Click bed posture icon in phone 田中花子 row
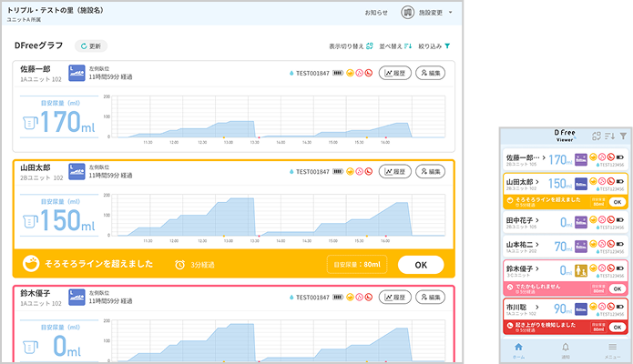This screenshot has height=364, width=633. coord(581,222)
